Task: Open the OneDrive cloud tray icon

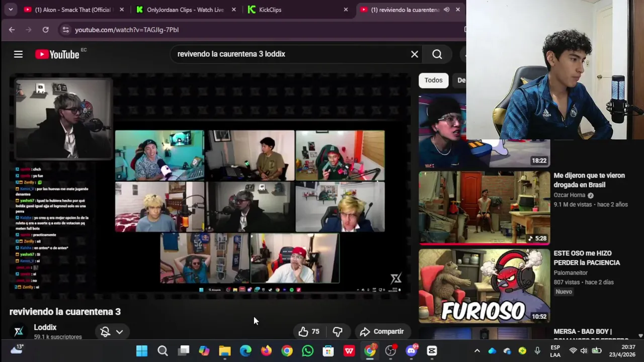Action: pyautogui.click(x=492, y=351)
